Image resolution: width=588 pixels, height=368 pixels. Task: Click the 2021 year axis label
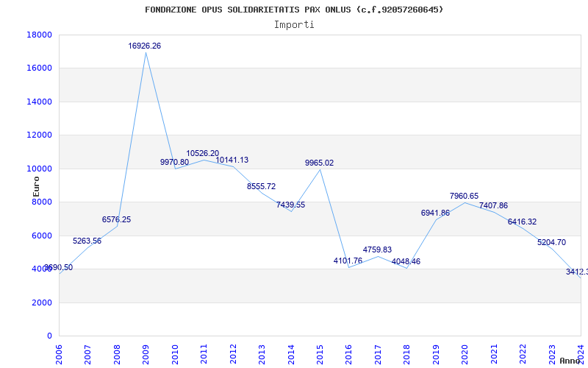[x=494, y=354]
